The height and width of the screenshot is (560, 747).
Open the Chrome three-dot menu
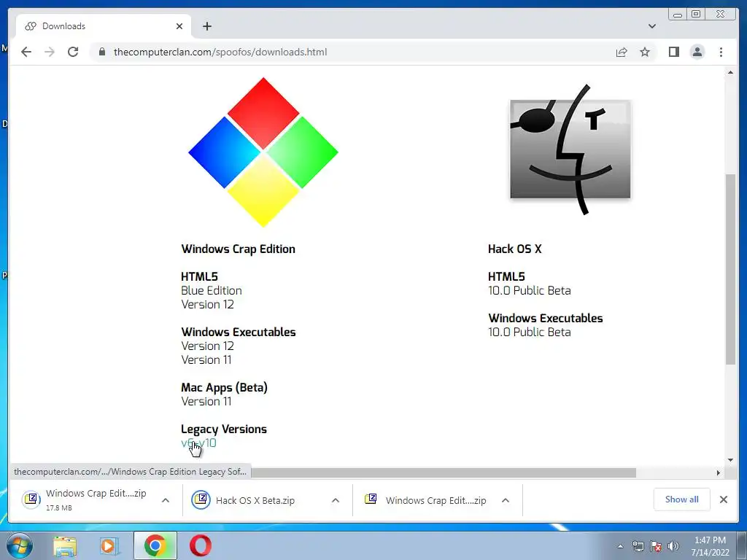pos(721,52)
